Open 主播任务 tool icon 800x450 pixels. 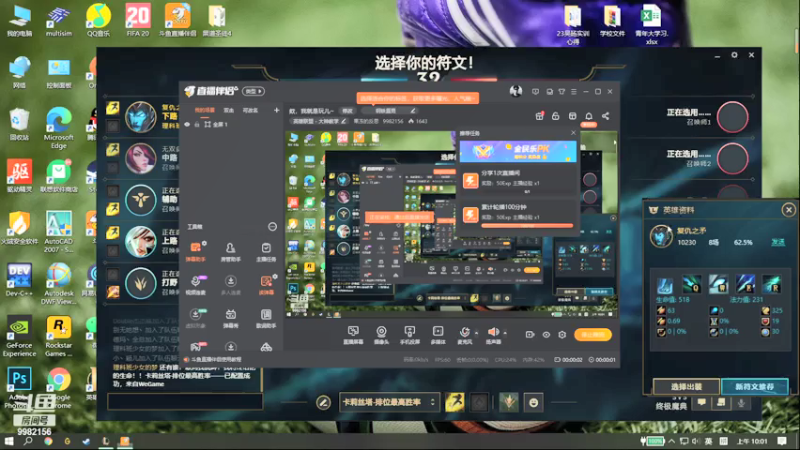[266, 252]
